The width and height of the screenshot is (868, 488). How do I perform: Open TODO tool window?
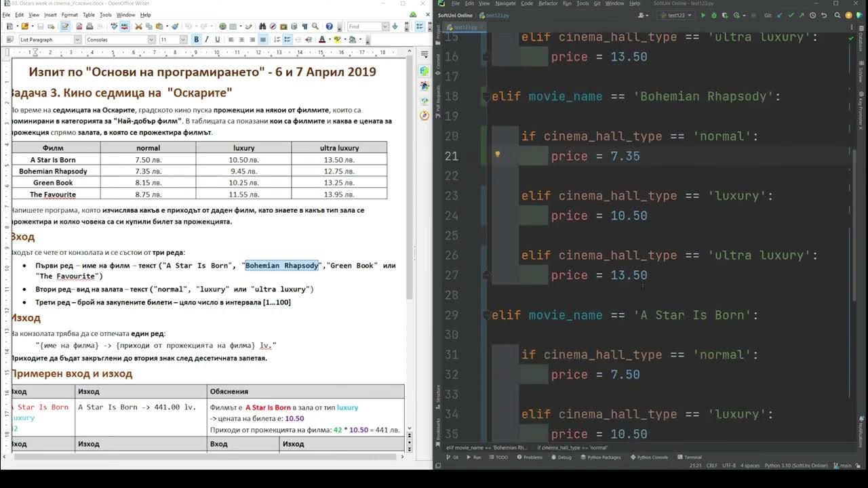498,457
